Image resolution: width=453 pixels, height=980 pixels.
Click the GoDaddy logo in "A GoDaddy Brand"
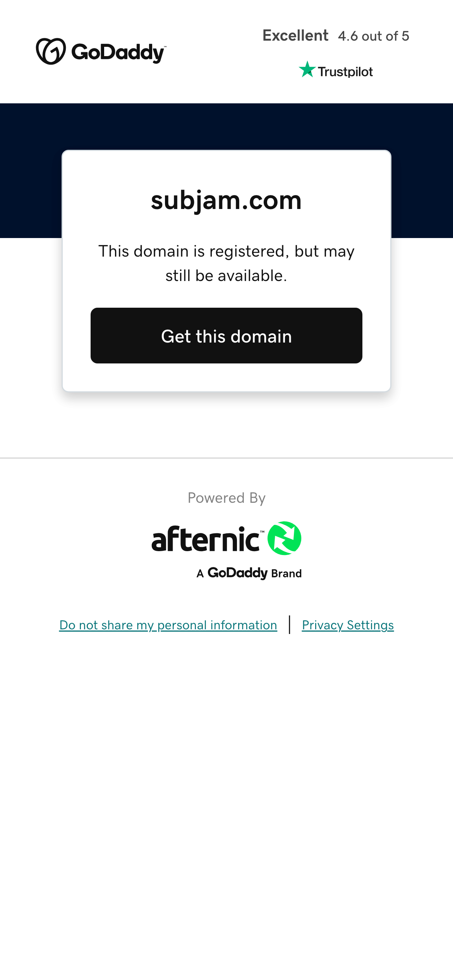[238, 573]
